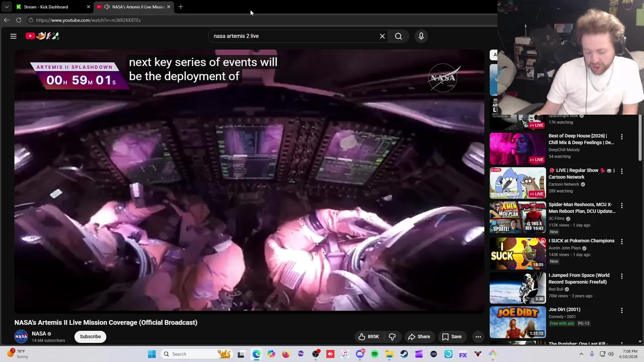Open the Windows Start menu
The image size is (644, 362).
pos(151,354)
